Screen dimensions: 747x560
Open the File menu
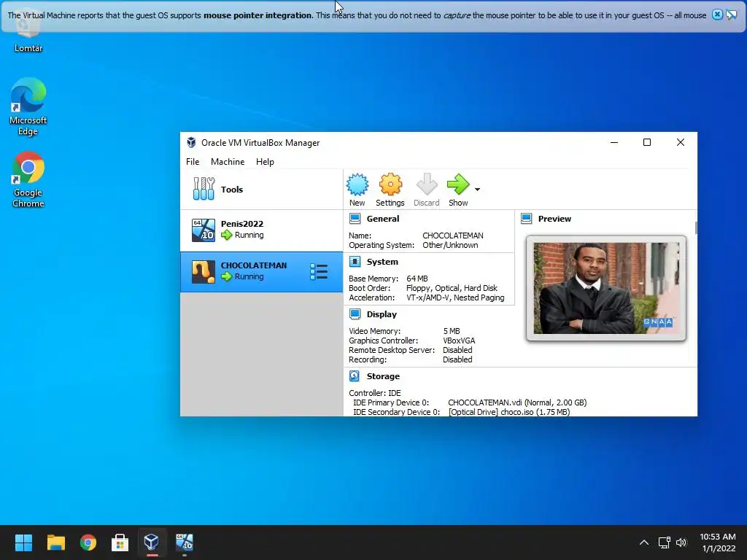pyautogui.click(x=193, y=162)
